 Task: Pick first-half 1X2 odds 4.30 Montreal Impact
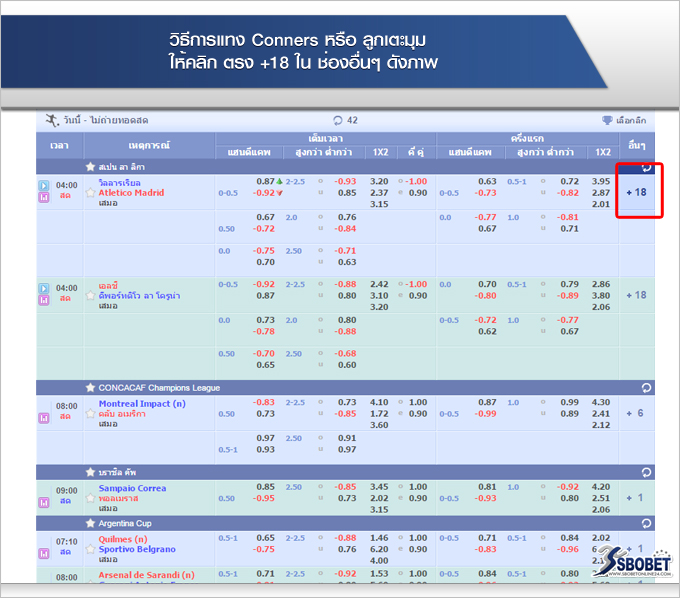tap(601, 402)
